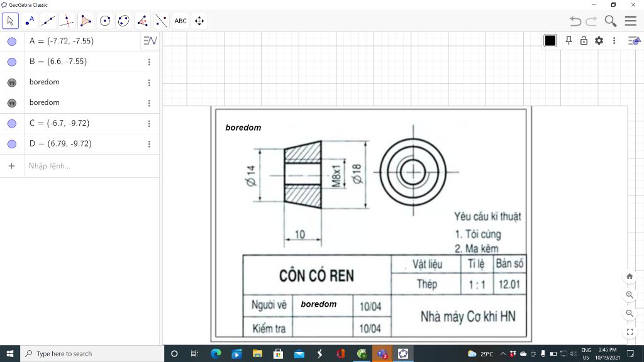644x362 pixels.
Task: Select the Perpendicular Line tool
Action: coord(67,21)
